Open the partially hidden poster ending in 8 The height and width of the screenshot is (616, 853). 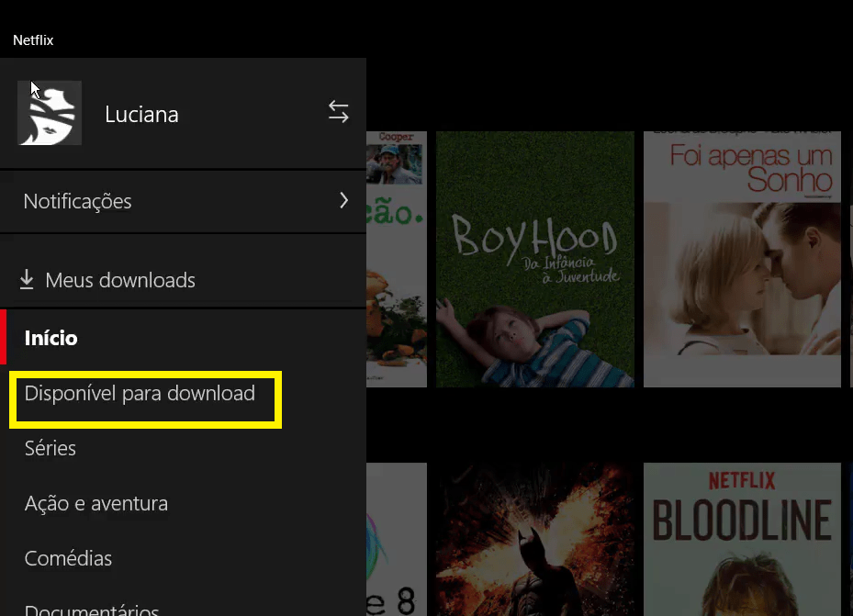397,539
